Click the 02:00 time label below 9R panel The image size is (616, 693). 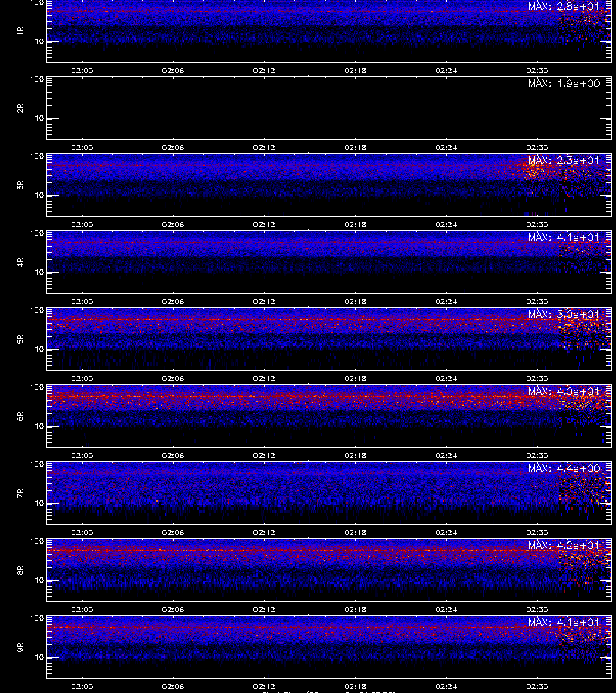click(x=82, y=686)
